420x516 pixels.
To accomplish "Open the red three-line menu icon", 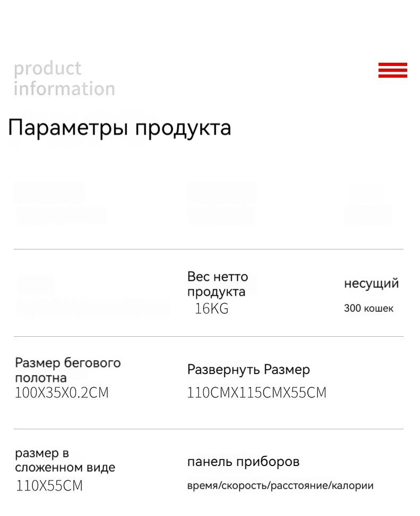I will pos(392,70).
